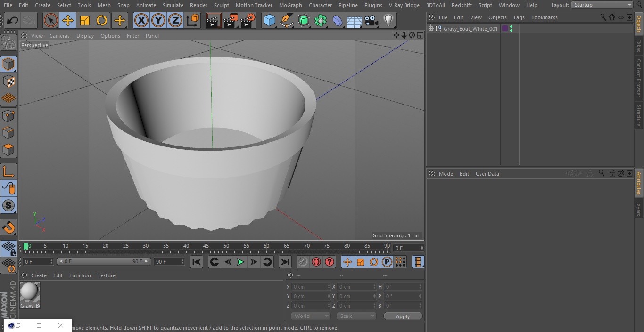Switch to the Takes side tab
The width and height of the screenshot is (644, 332).
click(x=639, y=46)
